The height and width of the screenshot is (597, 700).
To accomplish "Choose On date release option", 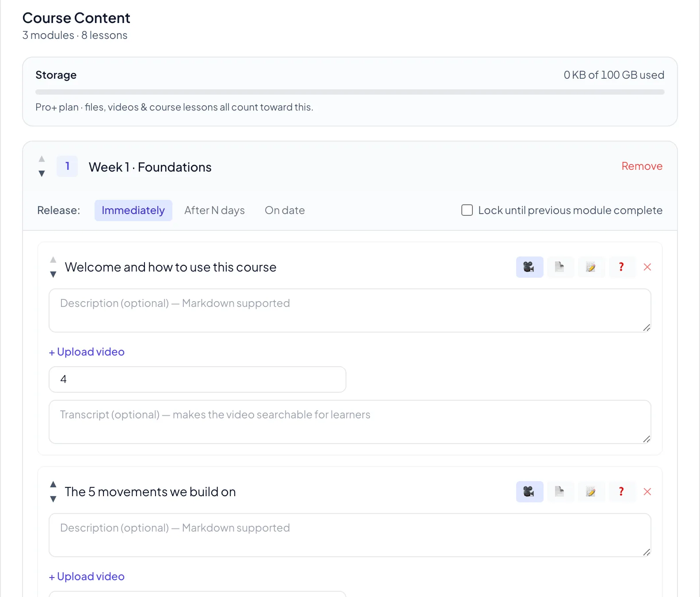I will (x=285, y=210).
